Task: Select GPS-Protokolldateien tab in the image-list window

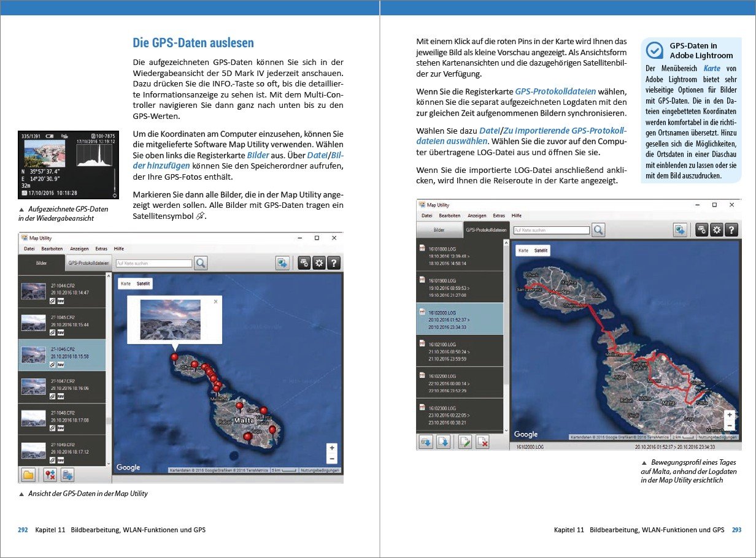Action: [88, 263]
